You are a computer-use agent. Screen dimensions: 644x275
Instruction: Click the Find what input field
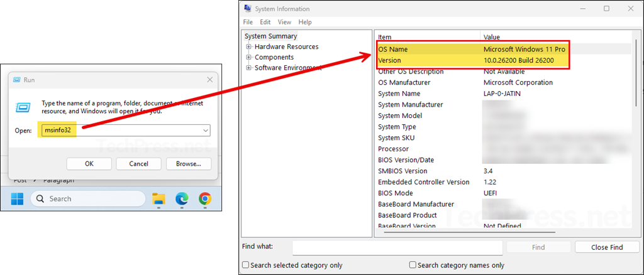coord(397,247)
